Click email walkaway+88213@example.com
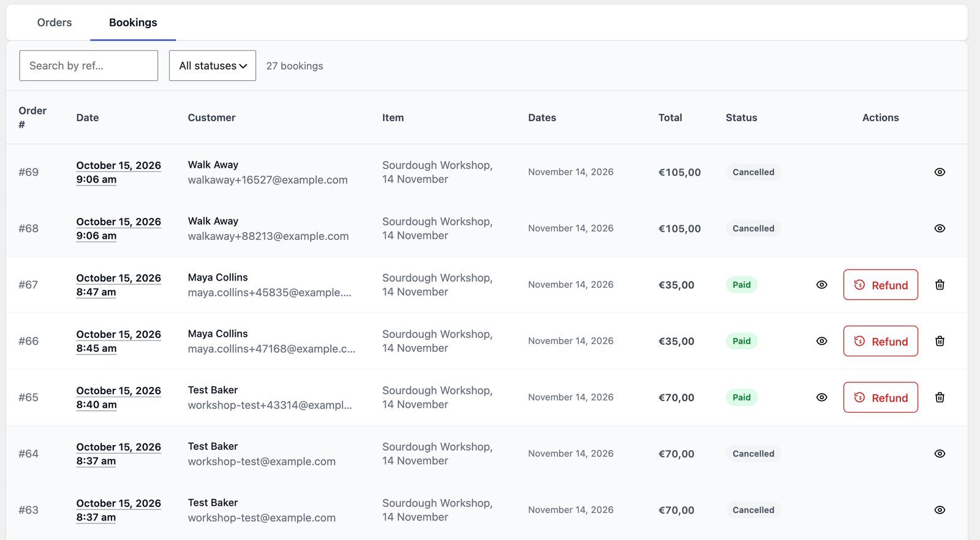This screenshot has height=540, width=980. click(x=268, y=236)
